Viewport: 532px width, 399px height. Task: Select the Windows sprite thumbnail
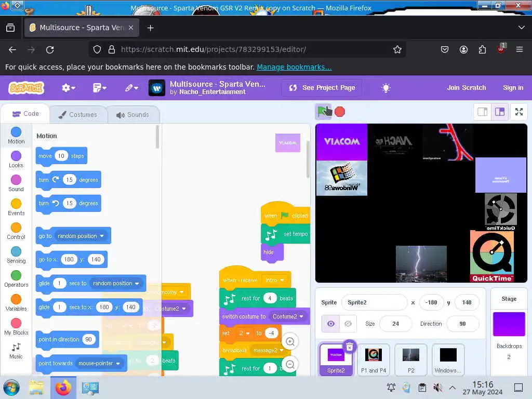pos(448,359)
